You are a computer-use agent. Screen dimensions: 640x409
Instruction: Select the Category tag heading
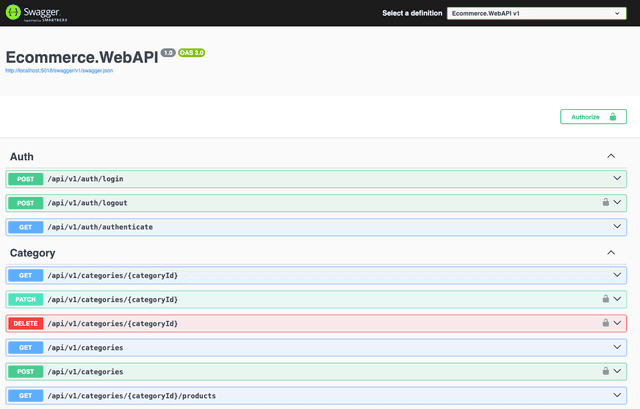click(x=33, y=253)
